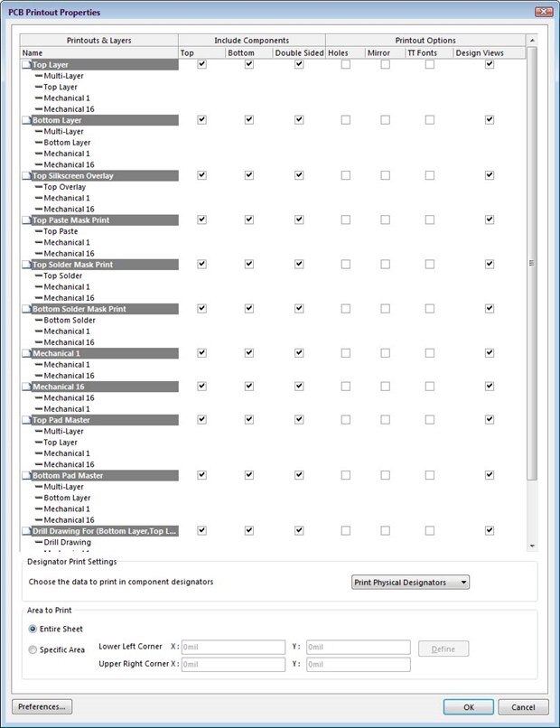This screenshot has height=728, width=560.
Task: Click the Top Silkscreen Overlay page icon
Action: pyautogui.click(x=26, y=176)
